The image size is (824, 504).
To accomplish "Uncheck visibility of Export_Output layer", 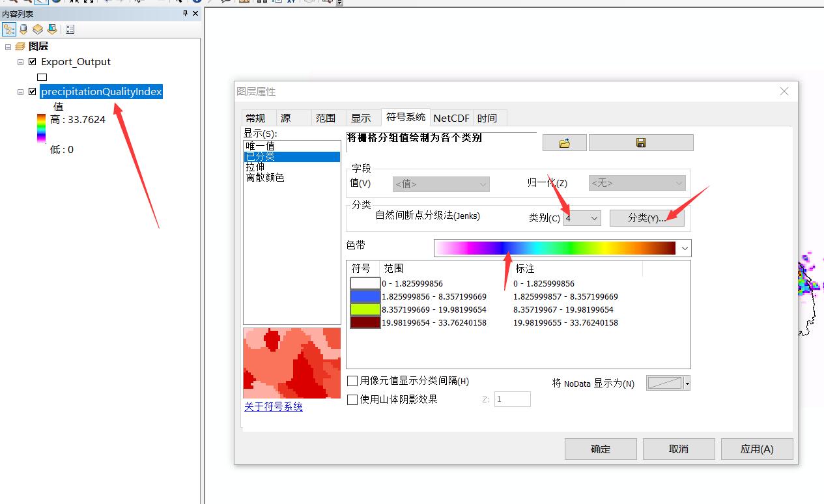I will [x=31, y=62].
